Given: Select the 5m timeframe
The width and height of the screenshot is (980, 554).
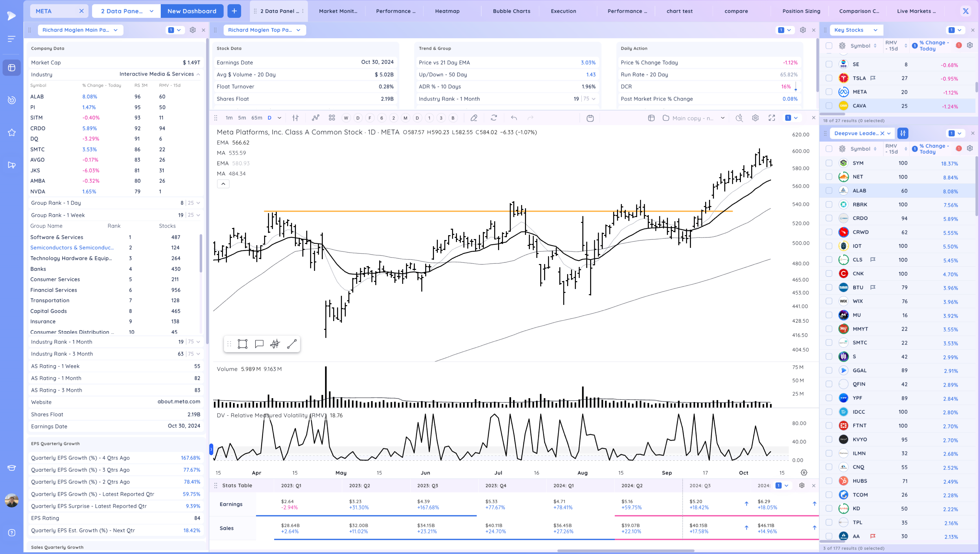Looking at the screenshot, I should [242, 118].
